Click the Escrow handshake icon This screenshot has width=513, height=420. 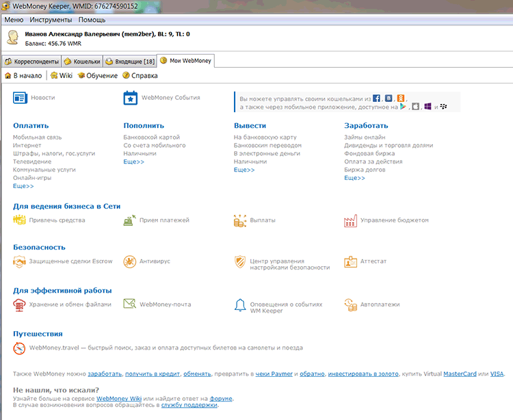[19, 261]
